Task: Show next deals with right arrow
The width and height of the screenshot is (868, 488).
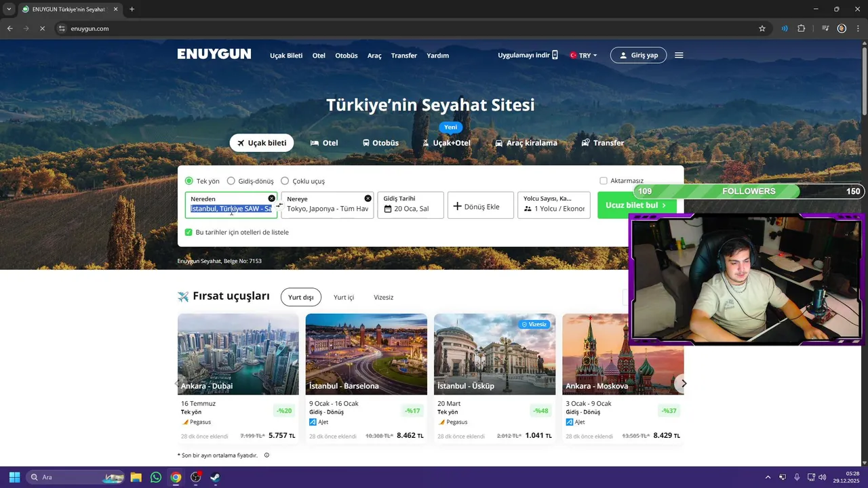Action: (x=684, y=383)
